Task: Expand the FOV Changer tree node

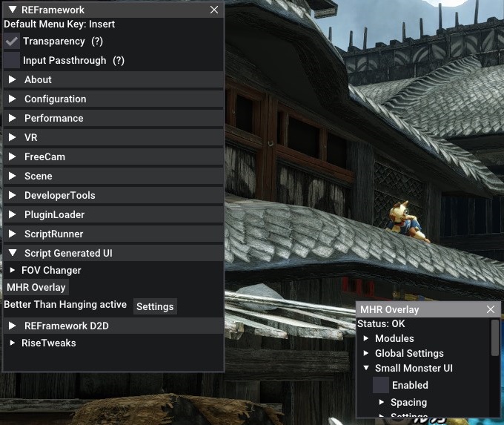Action: pyautogui.click(x=12, y=270)
